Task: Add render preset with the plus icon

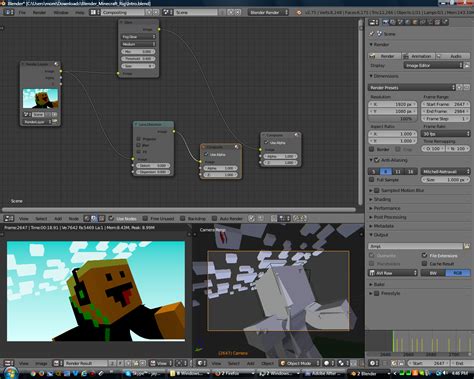Action: [460, 87]
